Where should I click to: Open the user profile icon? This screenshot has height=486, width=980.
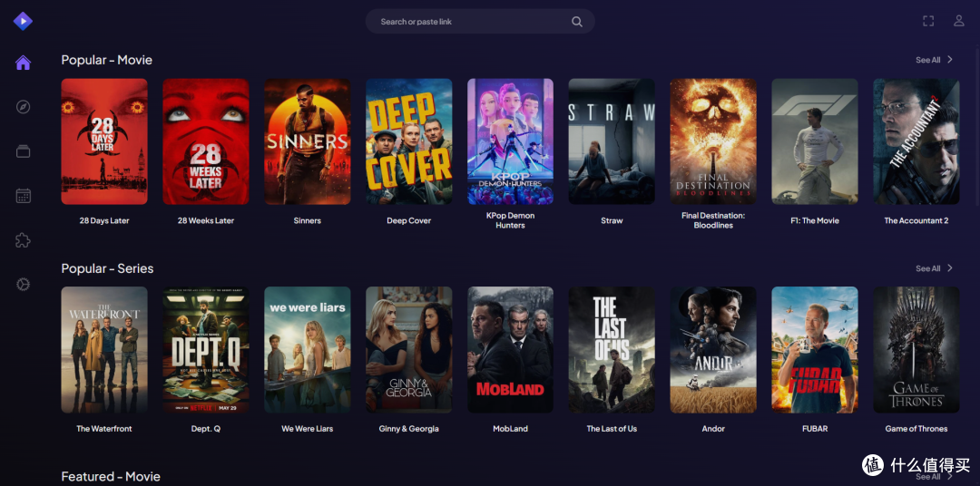[959, 21]
